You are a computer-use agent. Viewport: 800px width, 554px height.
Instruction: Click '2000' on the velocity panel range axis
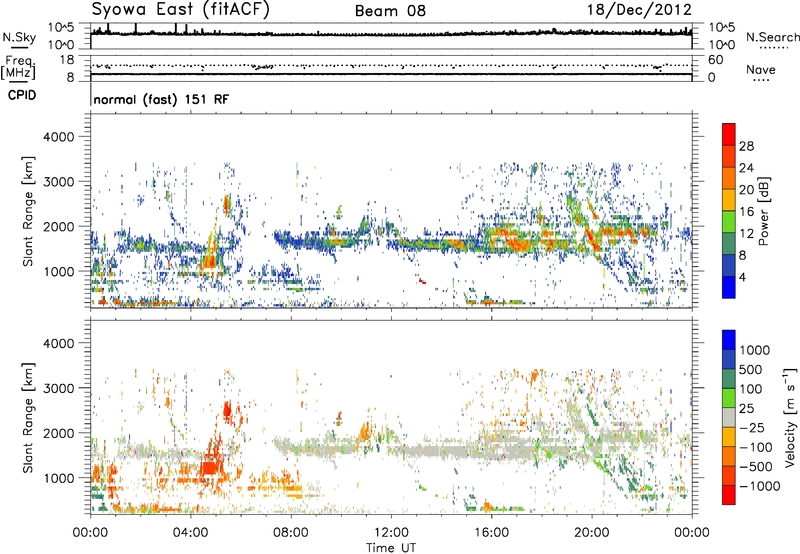[x=58, y=433]
